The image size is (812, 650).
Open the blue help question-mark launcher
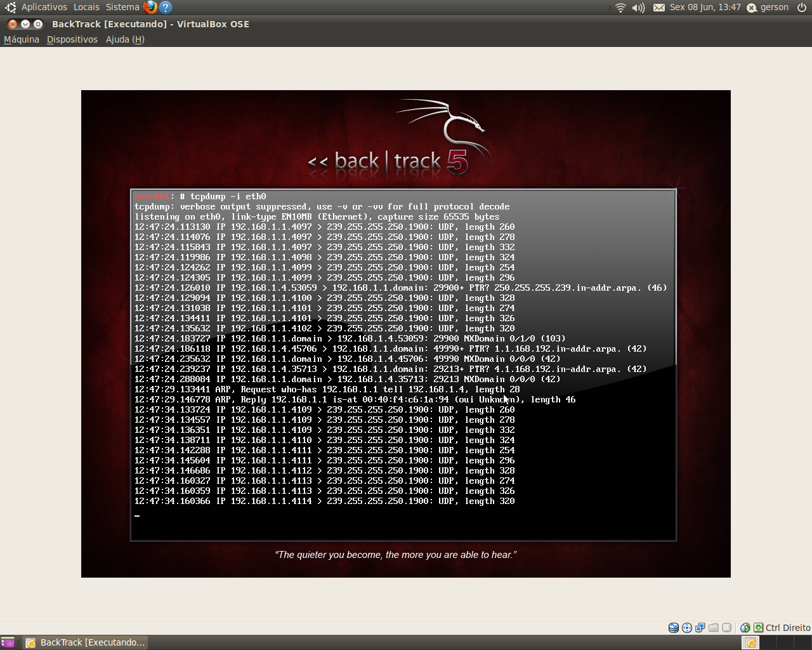coord(166,8)
